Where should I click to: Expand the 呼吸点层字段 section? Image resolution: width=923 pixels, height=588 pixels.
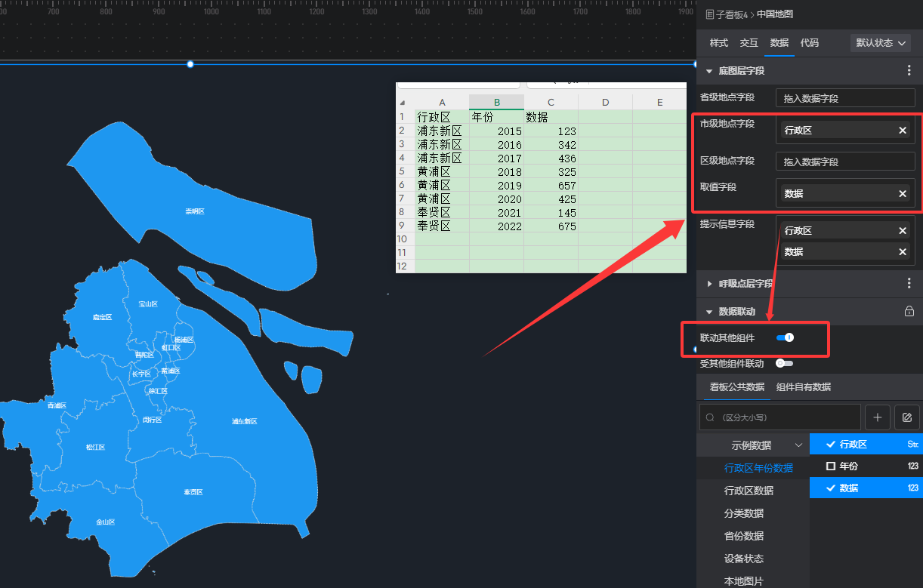pyautogui.click(x=709, y=284)
